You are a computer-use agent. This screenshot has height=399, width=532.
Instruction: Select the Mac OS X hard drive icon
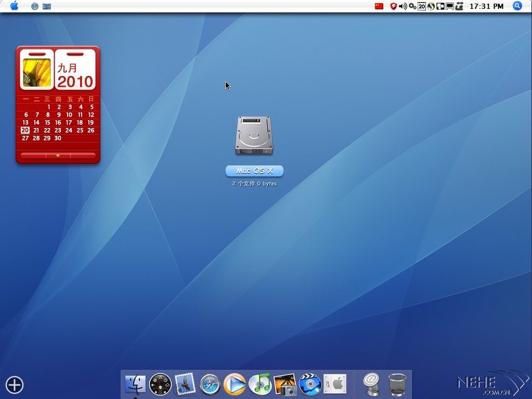click(254, 136)
